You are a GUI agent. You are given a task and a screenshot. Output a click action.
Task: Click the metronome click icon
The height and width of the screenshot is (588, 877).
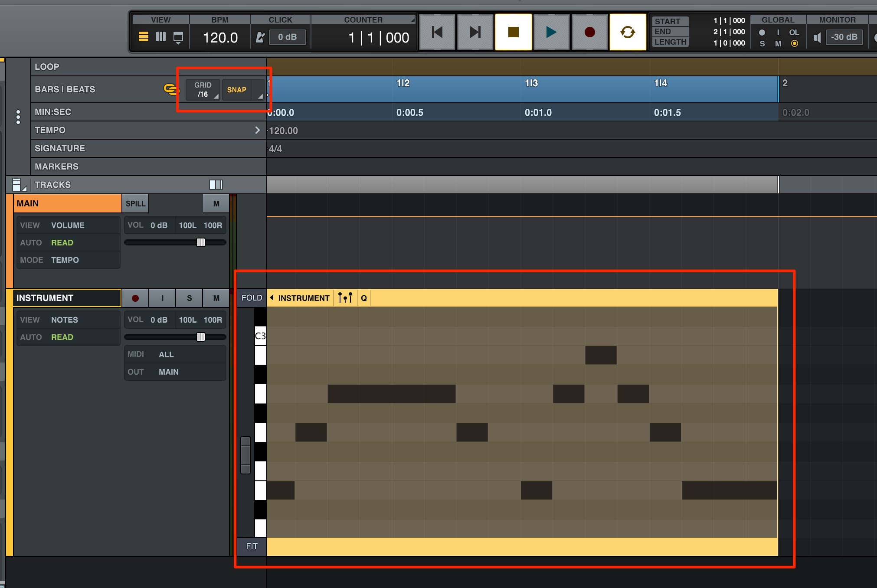click(x=260, y=37)
